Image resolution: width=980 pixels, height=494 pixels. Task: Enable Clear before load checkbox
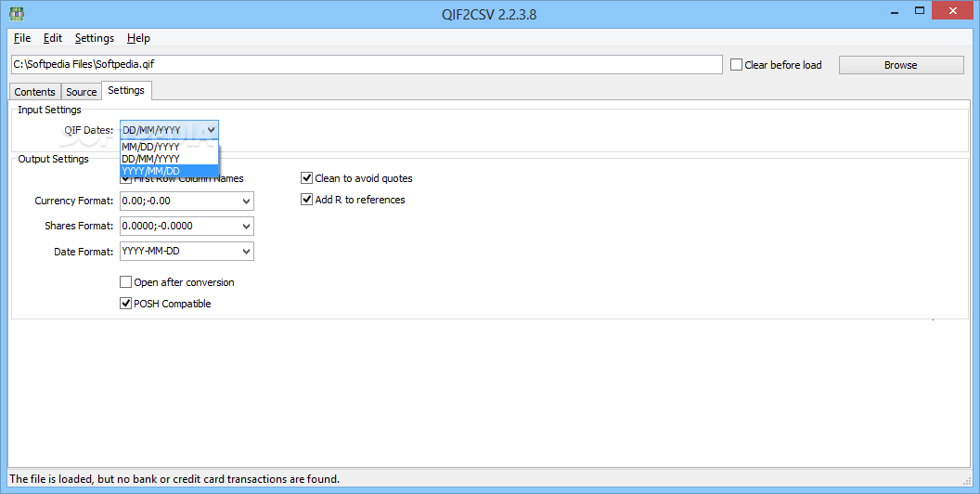pos(736,64)
